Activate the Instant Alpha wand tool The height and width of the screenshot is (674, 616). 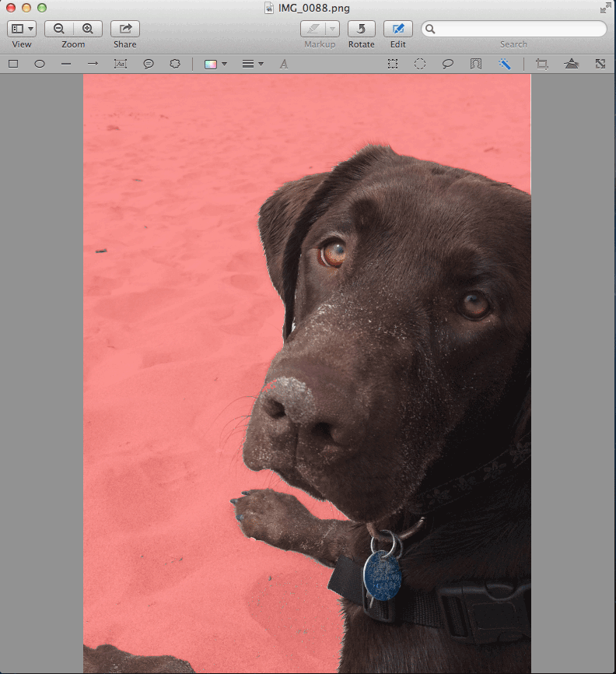pyautogui.click(x=504, y=64)
